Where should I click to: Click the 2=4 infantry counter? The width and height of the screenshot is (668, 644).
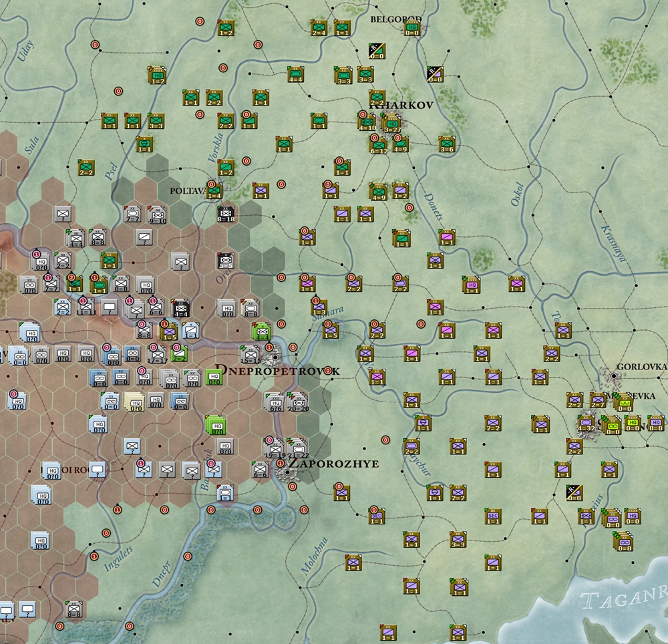(x=319, y=28)
